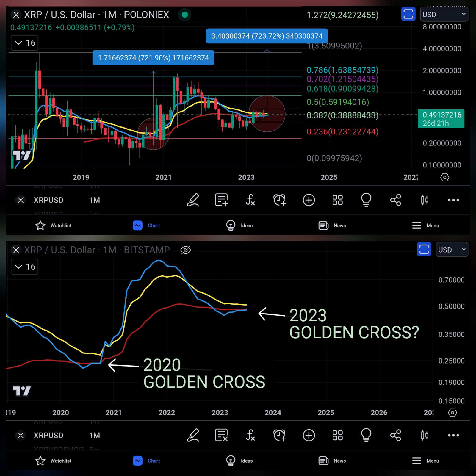Change chart type via candlestick icon
The height and width of the screenshot is (476, 476).
pos(425,200)
